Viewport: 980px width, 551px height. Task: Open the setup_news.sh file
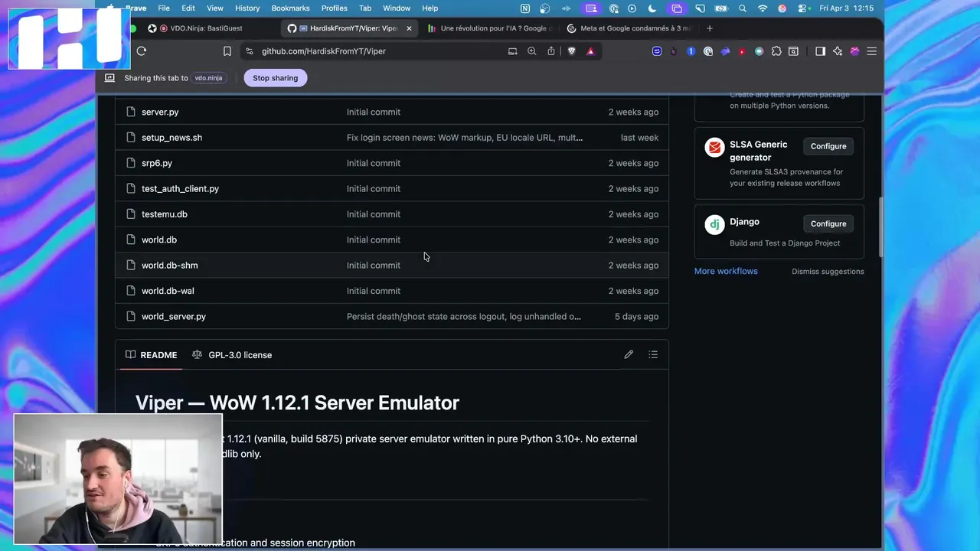(171, 138)
